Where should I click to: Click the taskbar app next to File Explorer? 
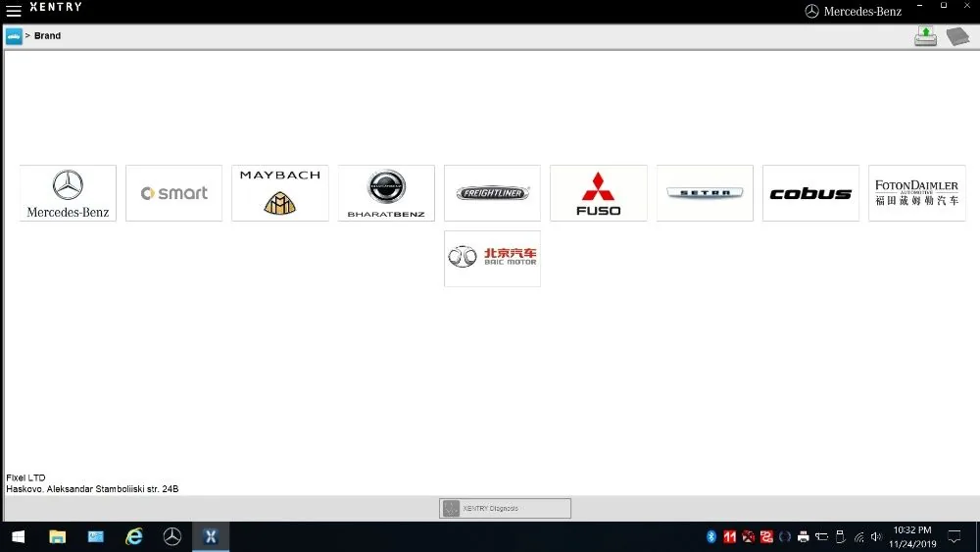pyautogui.click(x=96, y=536)
